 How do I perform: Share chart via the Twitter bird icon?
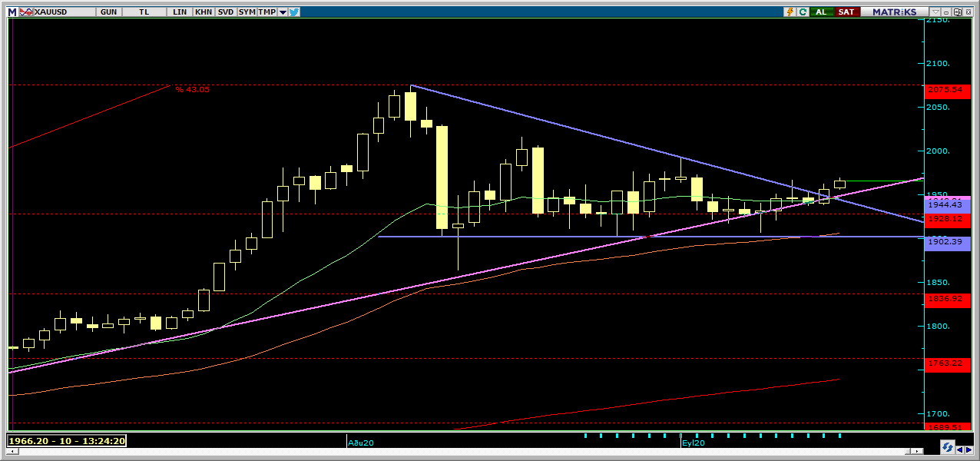click(x=294, y=12)
